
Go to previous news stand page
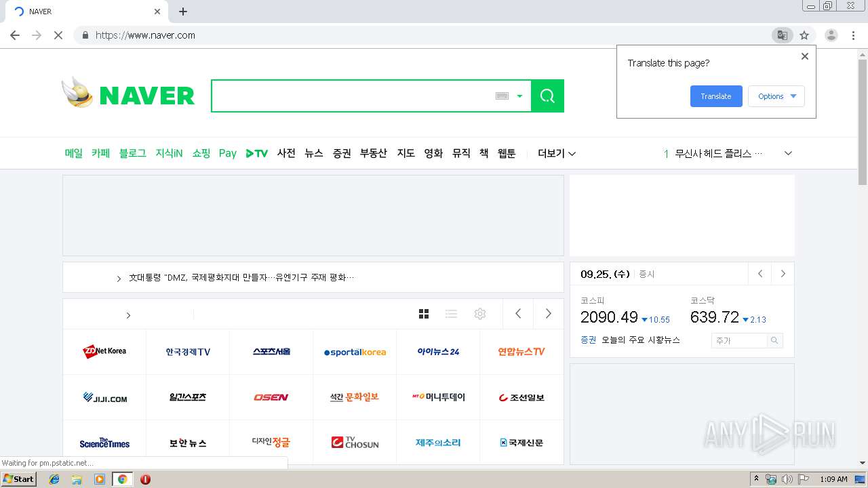518,314
